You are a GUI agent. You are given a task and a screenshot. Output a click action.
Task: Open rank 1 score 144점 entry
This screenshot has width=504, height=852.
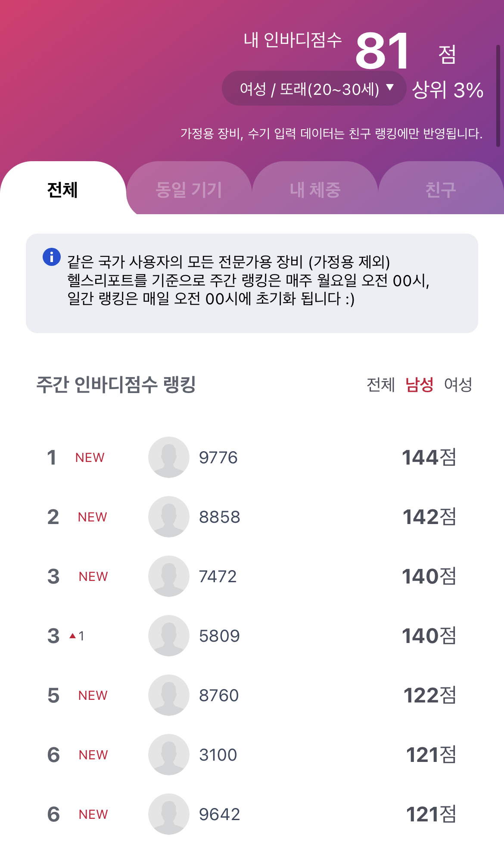tap(429, 457)
